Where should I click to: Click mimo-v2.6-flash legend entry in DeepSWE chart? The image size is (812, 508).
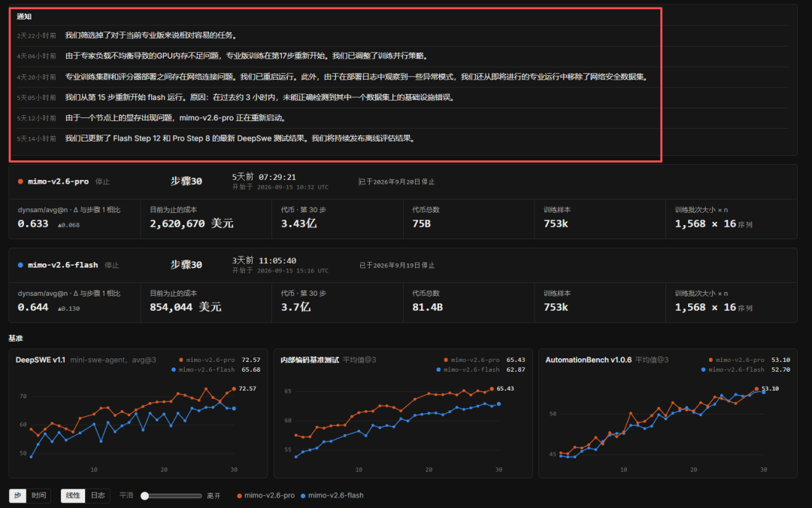203,370
